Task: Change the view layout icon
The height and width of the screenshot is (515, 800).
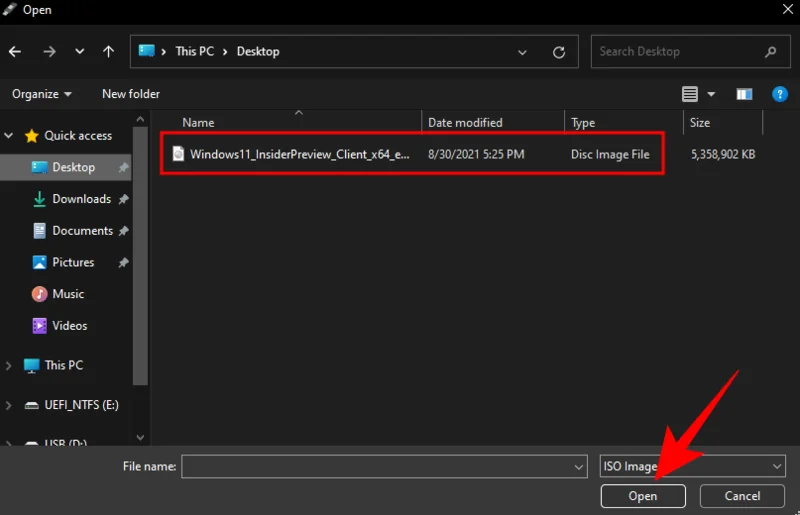Action: (690, 94)
